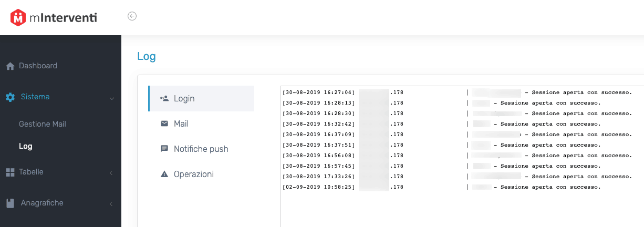The height and width of the screenshot is (227, 644).
Task: Open the Dashboard link in sidebar
Action: 38,66
